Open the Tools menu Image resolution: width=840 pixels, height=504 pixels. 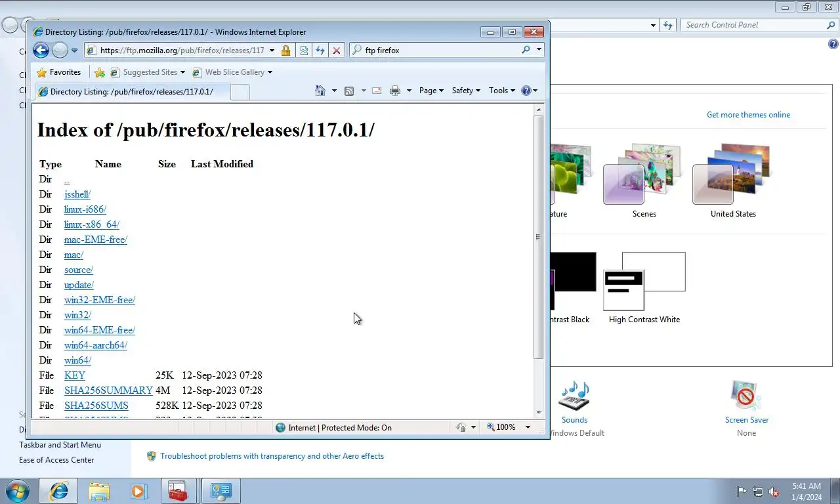pos(503,91)
